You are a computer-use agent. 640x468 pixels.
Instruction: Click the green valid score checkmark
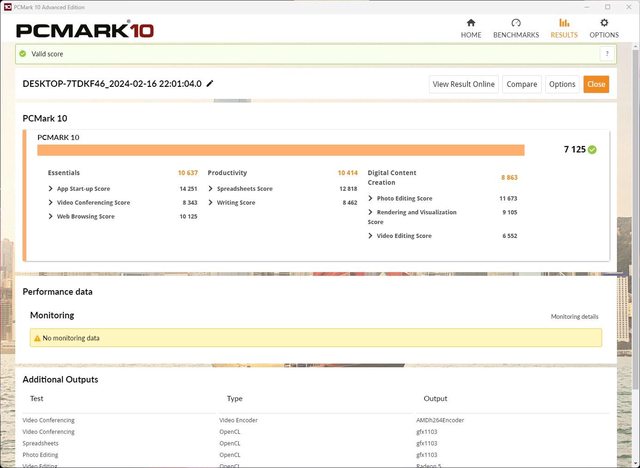pos(592,149)
